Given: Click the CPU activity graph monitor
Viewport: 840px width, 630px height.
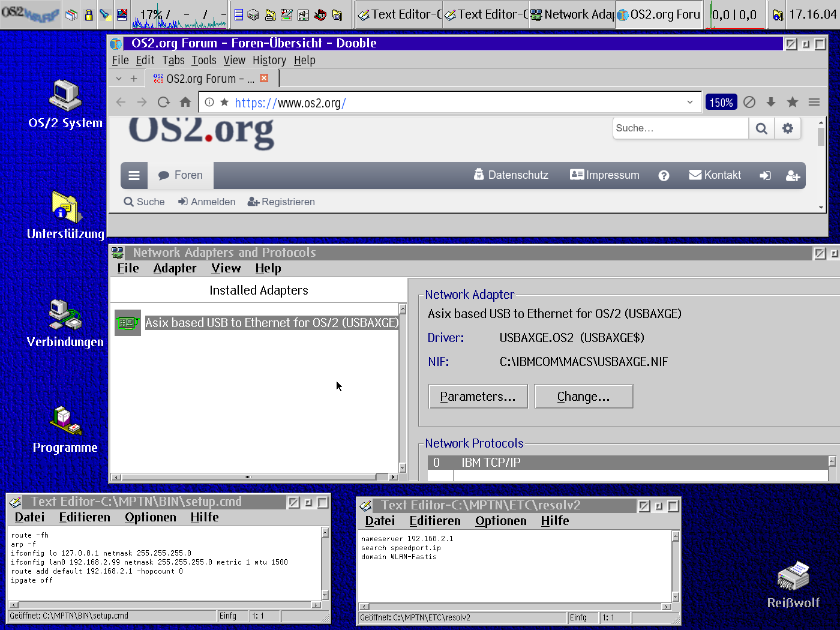Looking at the screenshot, I should click(x=180, y=15).
